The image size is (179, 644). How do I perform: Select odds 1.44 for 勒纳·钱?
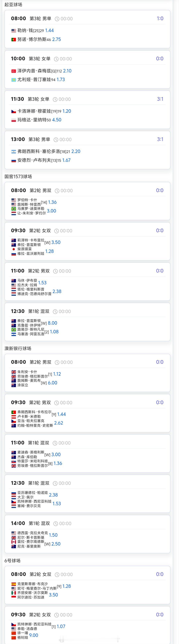(49, 31)
